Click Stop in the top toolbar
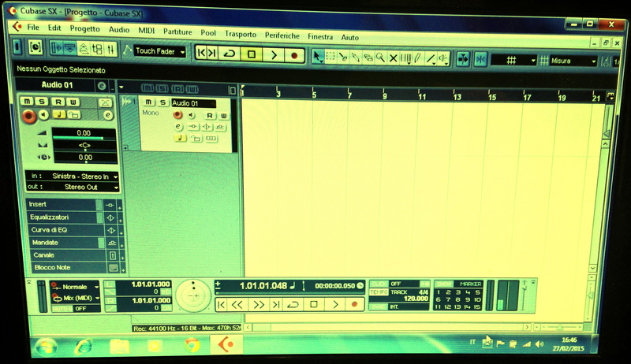The image size is (631, 364). 252,54
